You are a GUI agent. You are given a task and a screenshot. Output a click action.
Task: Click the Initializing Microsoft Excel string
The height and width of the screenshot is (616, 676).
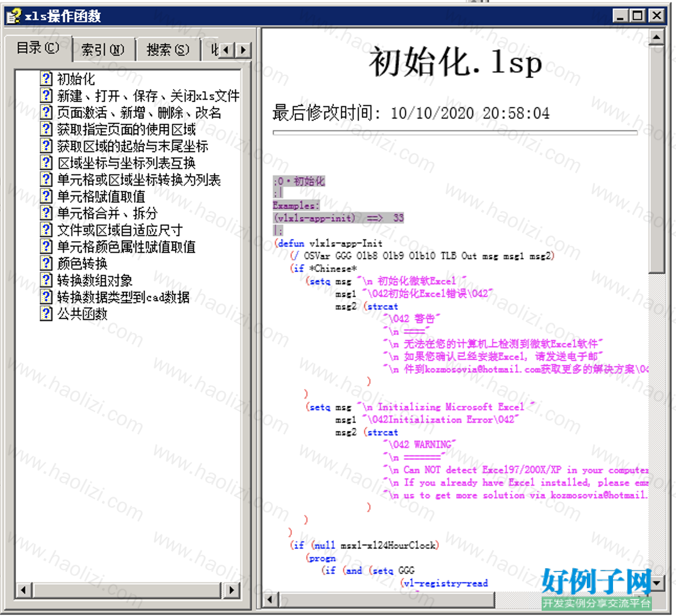coord(445,407)
